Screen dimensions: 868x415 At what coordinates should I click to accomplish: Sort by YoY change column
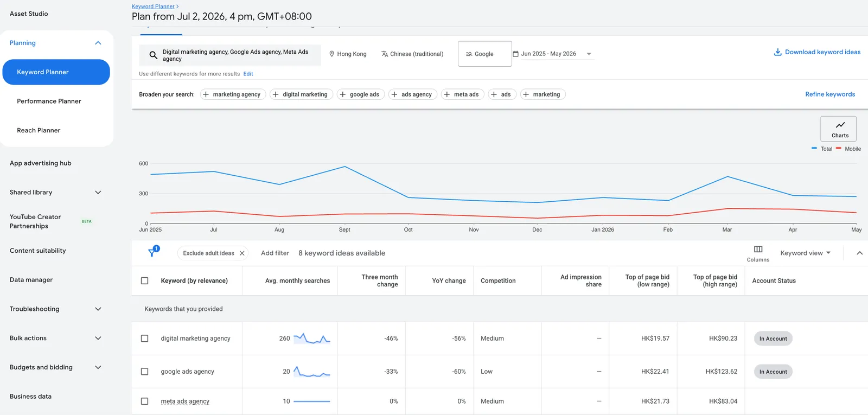pyautogui.click(x=449, y=281)
